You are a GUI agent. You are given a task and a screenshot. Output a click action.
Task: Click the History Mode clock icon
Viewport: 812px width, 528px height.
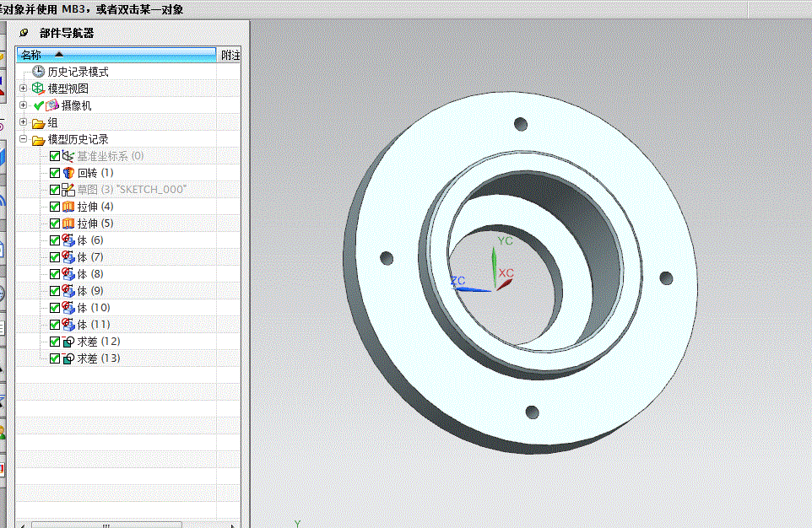(38, 72)
